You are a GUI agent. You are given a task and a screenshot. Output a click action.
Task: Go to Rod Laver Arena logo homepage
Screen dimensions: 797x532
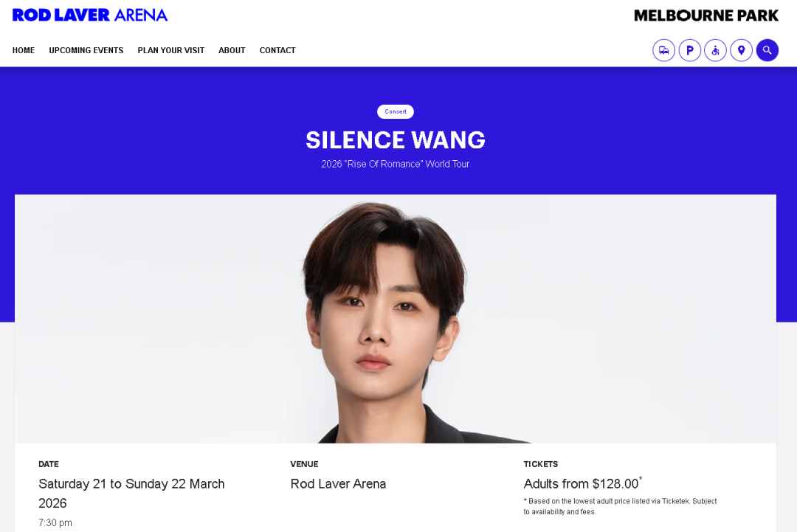point(90,15)
